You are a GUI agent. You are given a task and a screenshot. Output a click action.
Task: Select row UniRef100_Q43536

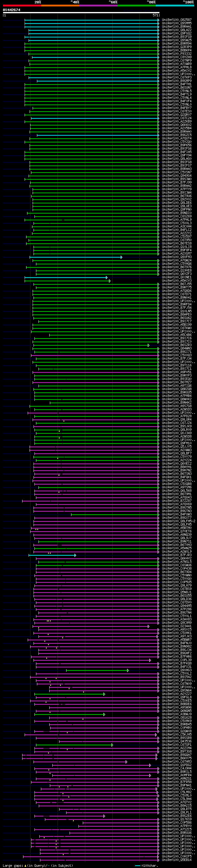click(x=177, y=741)
